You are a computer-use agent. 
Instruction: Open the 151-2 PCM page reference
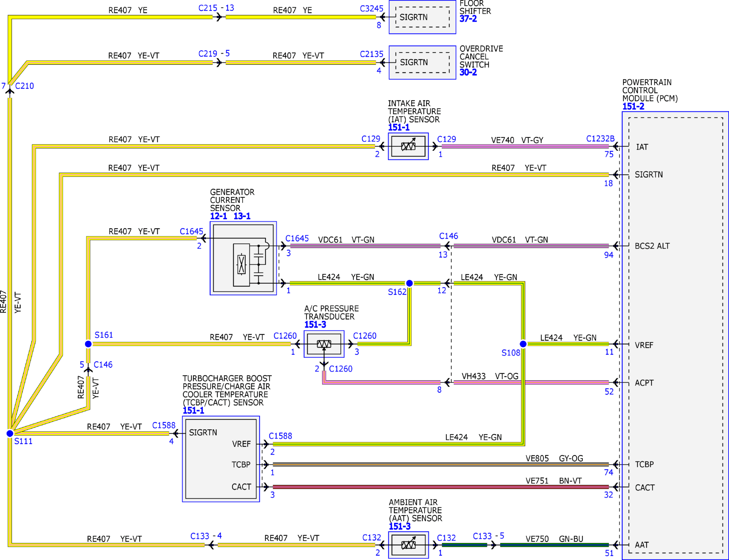(x=633, y=106)
